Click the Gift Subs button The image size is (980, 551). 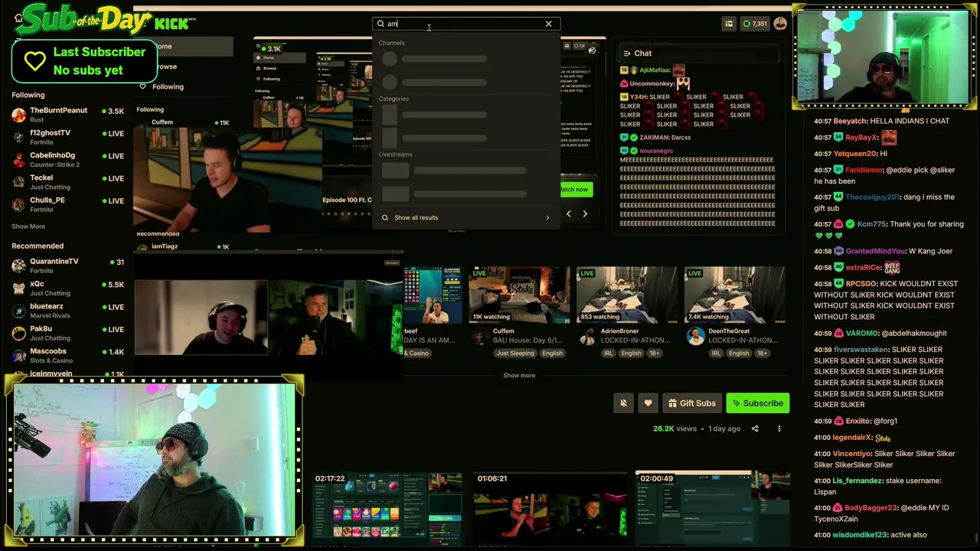(691, 403)
